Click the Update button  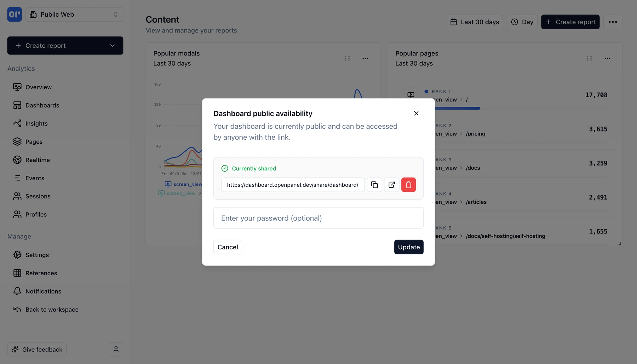pyautogui.click(x=408, y=247)
